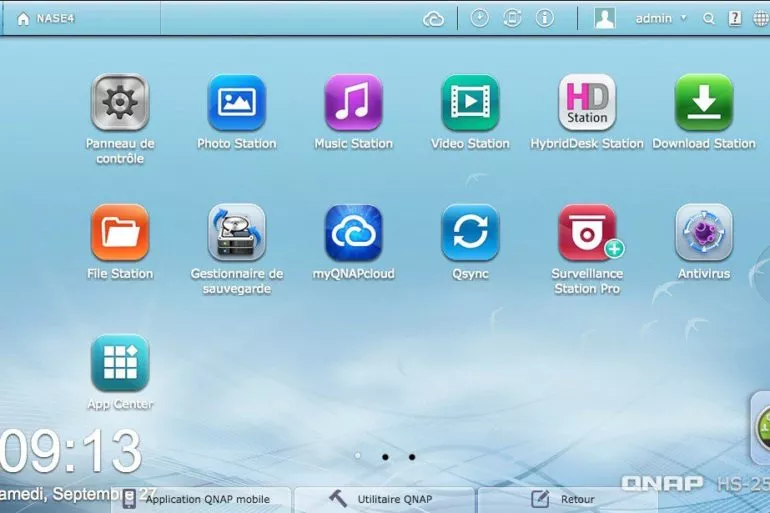The image size is (770, 513).
Task: Click the NASE4 home icon
Action: click(23, 19)
